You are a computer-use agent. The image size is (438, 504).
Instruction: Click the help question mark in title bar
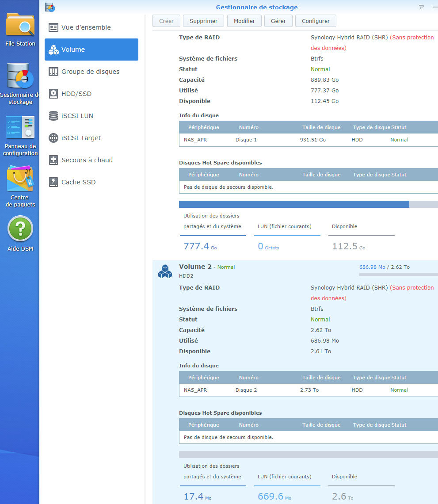[421, 7]
